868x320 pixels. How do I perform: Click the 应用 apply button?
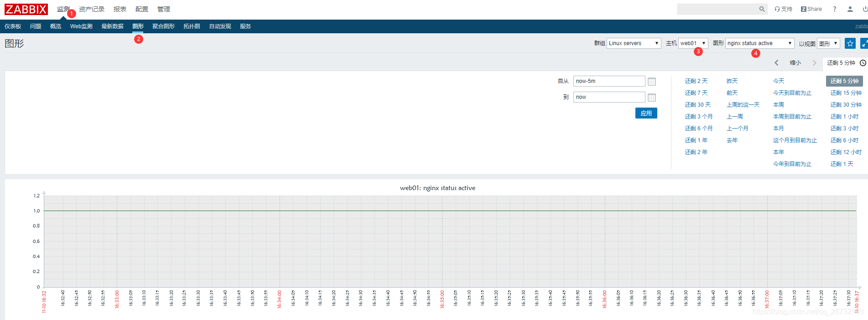tap(646, 113)
